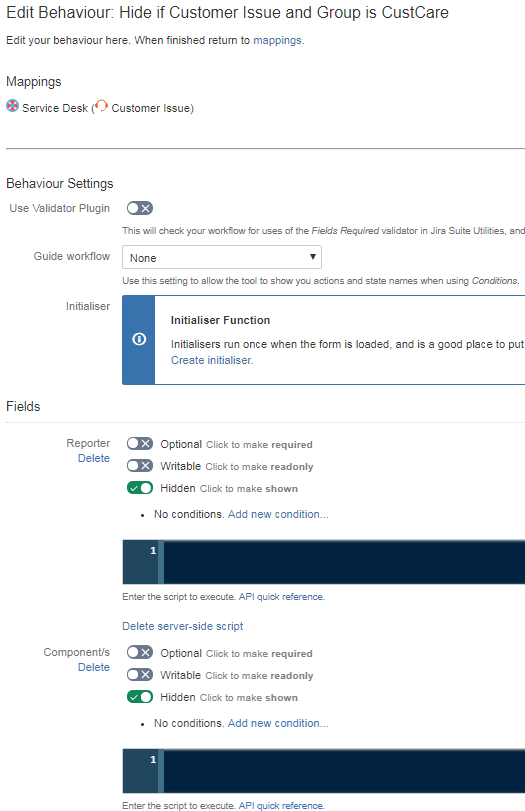Open the mappings link

click(277, 40)
